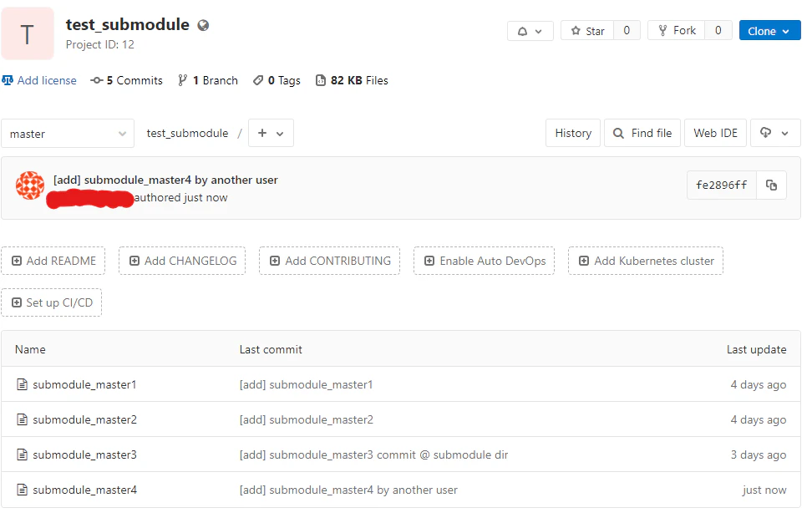Click commit hash fe2896ff

(722, 185)
